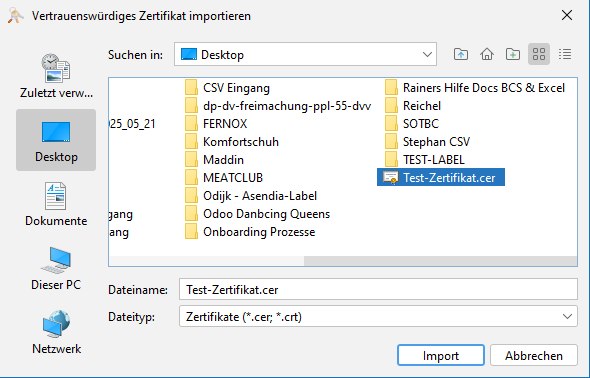The image size is (590, 378).
Task: Switch to the icon grid view
Action: point(539,54)
